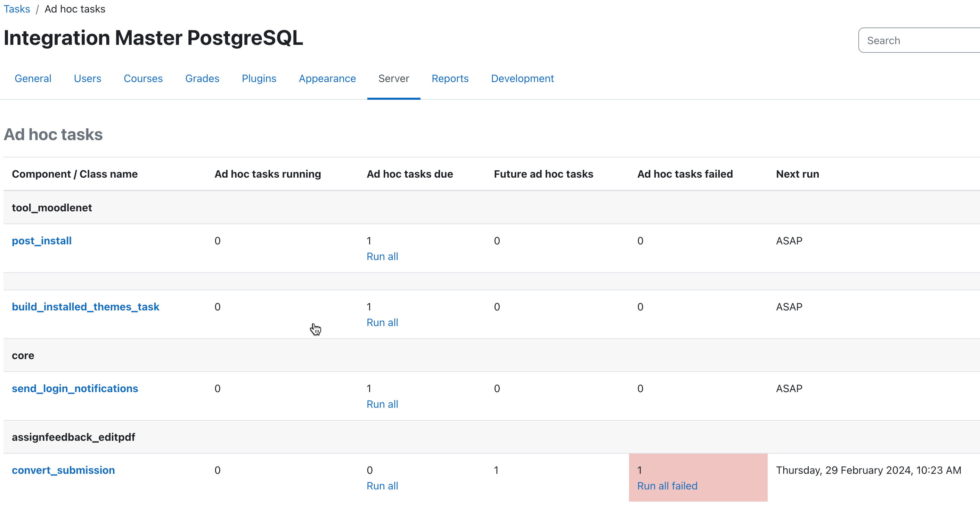Viewport: 980px width, 511px height.
Task: Open the Plugins tab
Action: coord(259,78)
